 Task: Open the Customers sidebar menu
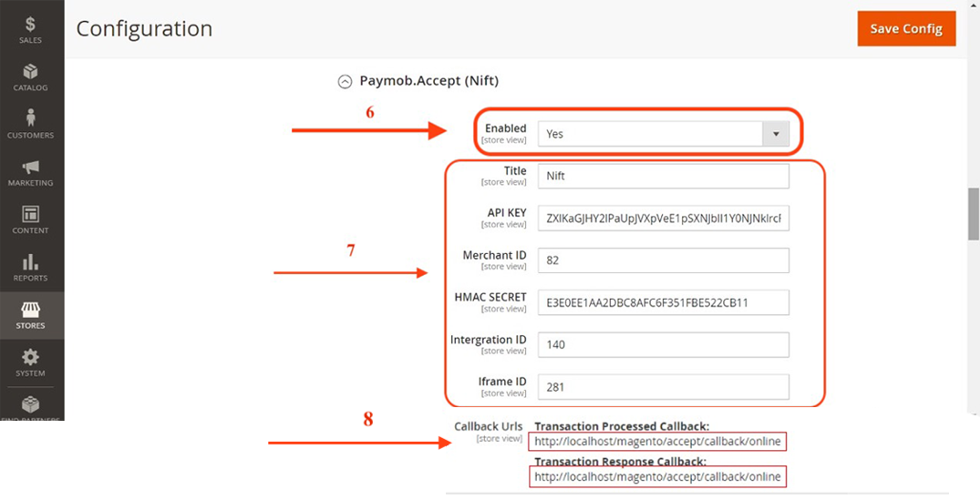pos(30,125)
